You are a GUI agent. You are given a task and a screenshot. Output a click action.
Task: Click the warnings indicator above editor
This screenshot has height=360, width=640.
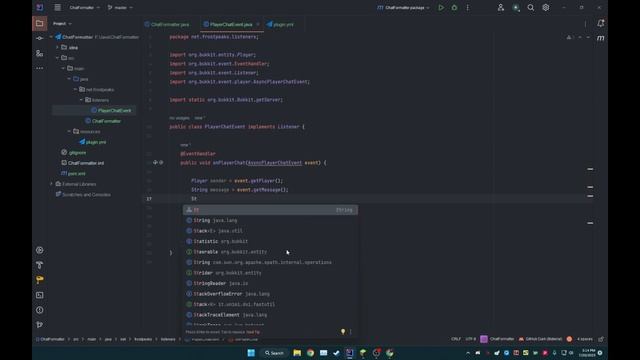point(569,38)
